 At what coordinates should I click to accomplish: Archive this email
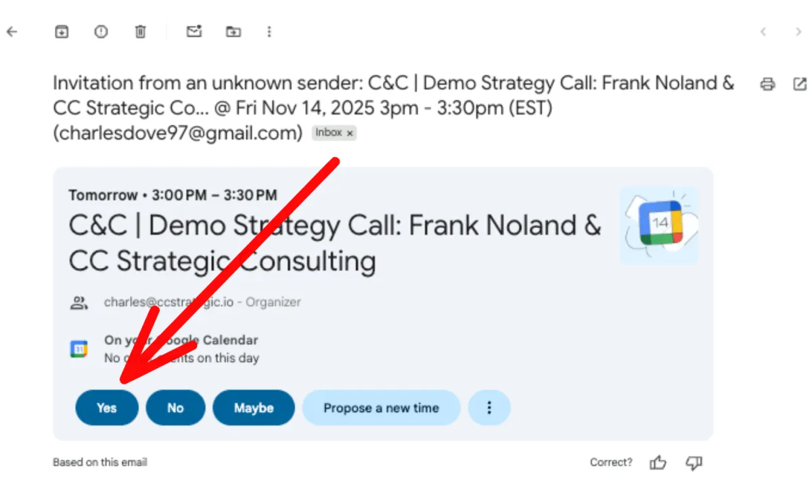[62, 32]
